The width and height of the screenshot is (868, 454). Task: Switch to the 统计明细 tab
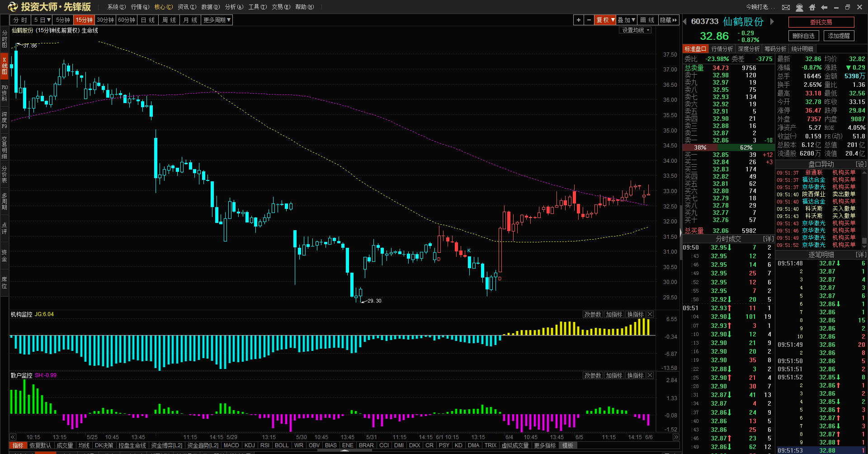(802, 49)
